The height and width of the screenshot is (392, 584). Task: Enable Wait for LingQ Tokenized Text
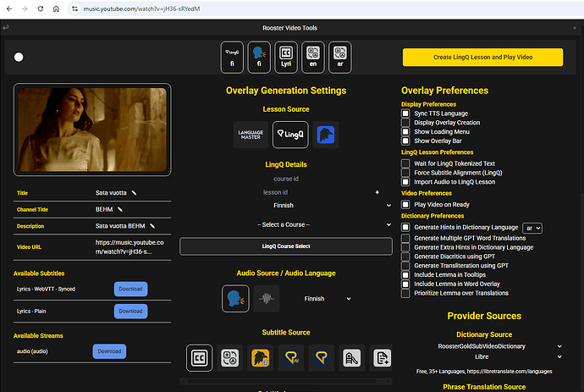pos(405,163)
